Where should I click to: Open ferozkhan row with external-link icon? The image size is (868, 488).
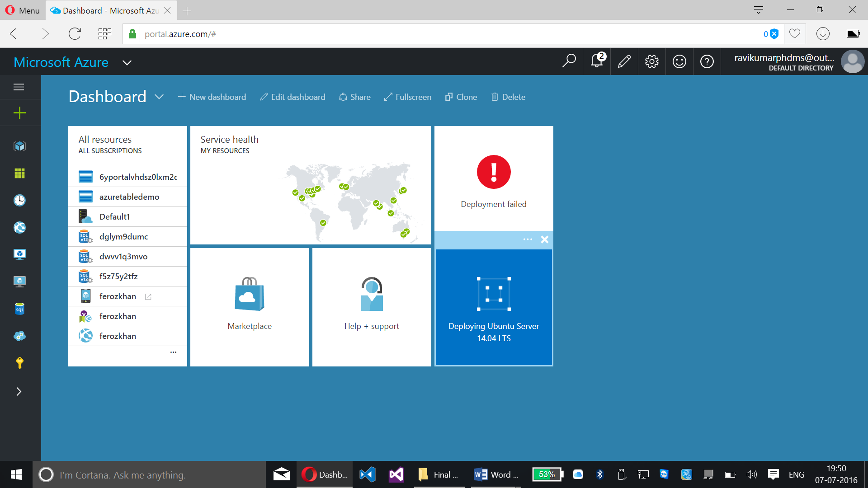[127, 296]
